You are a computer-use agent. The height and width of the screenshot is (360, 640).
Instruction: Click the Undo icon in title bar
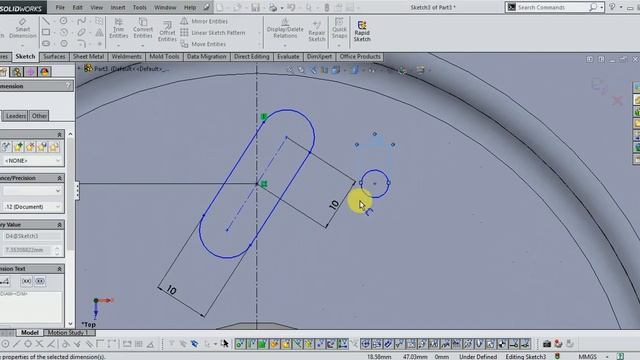[291, 7]
